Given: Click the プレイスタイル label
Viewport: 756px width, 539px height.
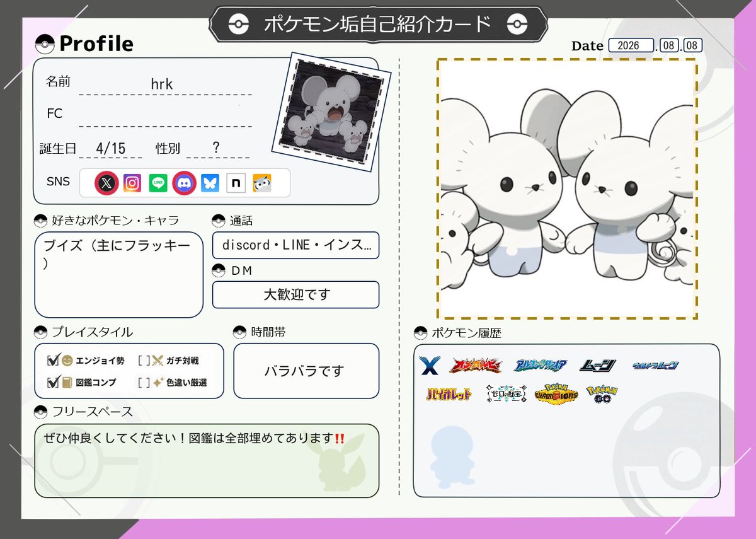Looking at the screenshot, I should coord(93,332).
